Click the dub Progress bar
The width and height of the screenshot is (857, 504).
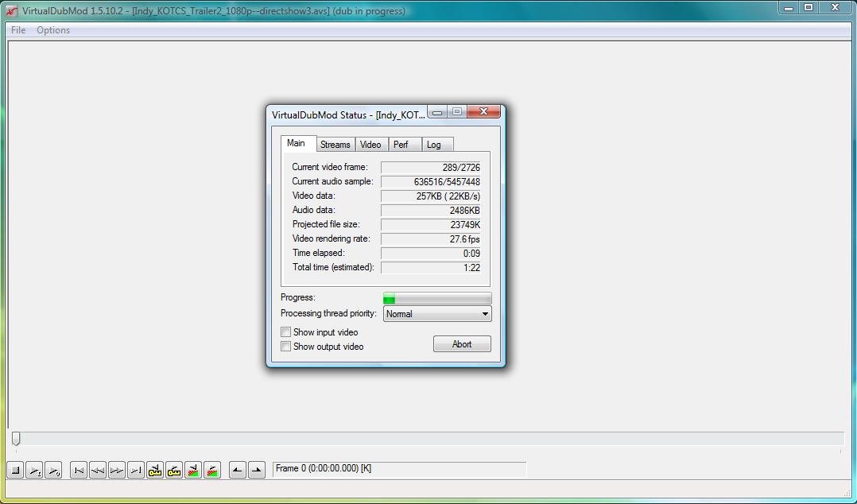(437, 298)
